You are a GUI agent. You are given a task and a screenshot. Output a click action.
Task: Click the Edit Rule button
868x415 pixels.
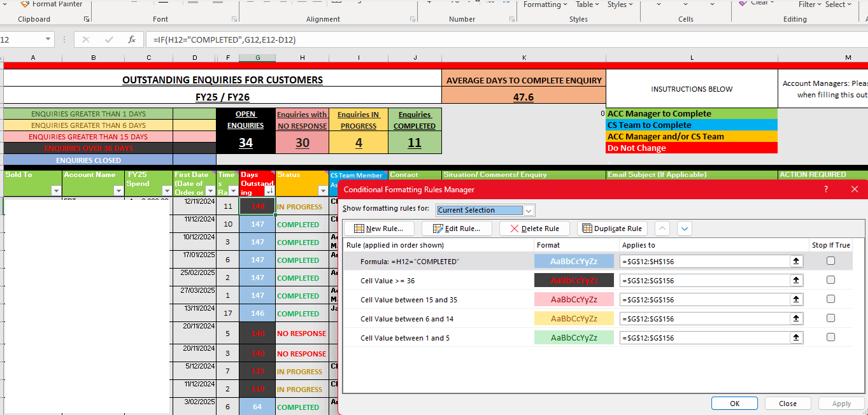pos(456,229)
